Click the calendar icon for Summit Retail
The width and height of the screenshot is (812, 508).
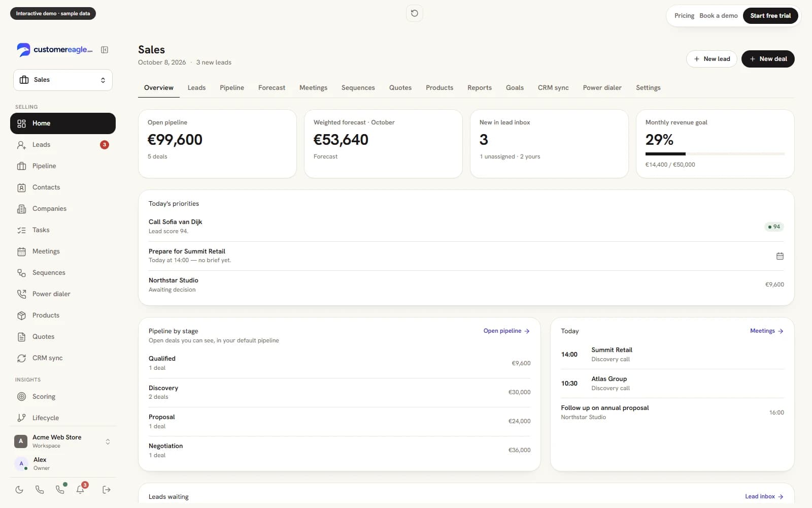(780, 256)
